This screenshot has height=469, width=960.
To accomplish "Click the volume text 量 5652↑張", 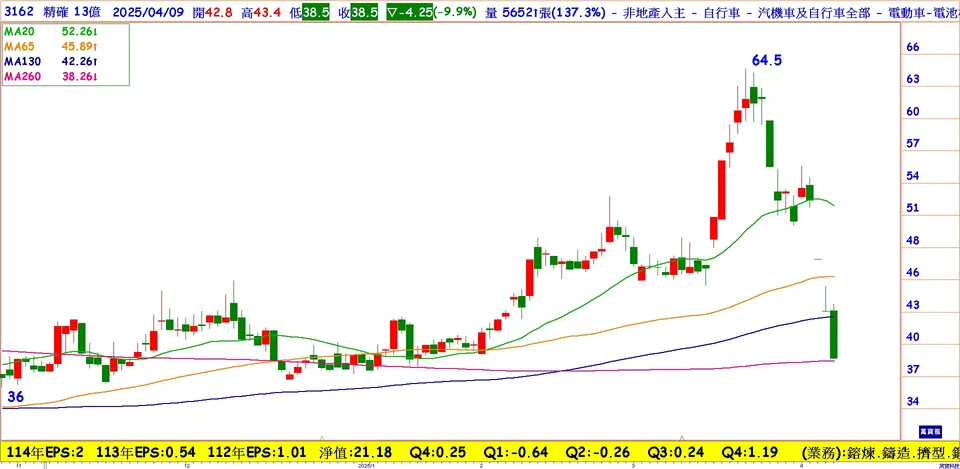I will pos(517,13).
